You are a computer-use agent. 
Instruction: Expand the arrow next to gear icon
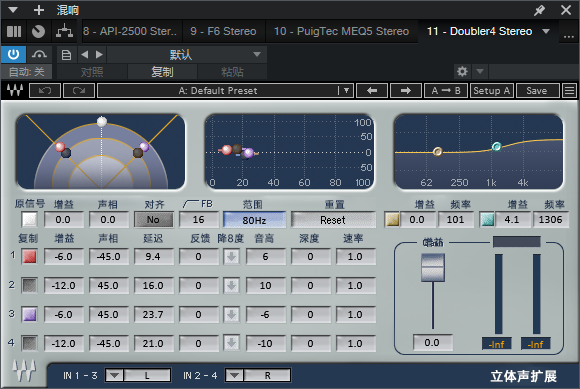pos(480,71)
